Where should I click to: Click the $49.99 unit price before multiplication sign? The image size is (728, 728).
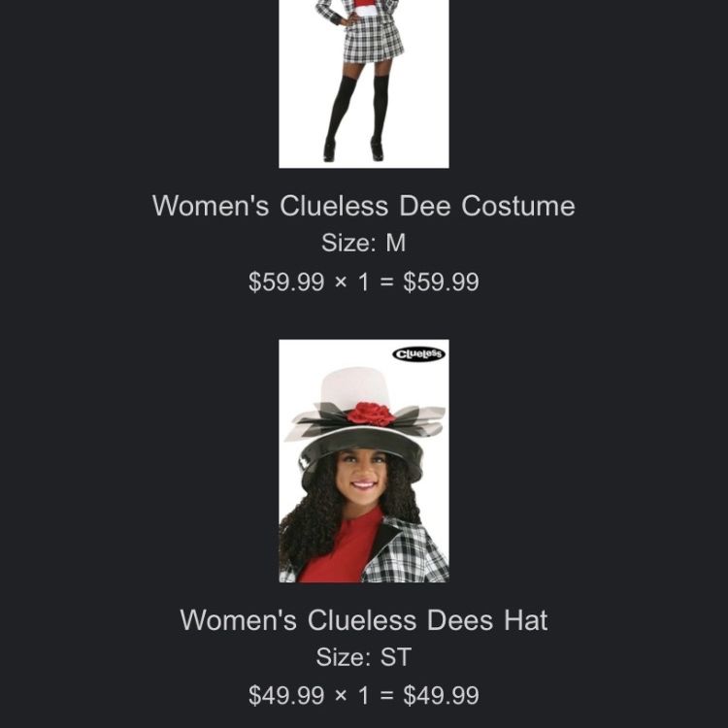[x=286, y=695]
